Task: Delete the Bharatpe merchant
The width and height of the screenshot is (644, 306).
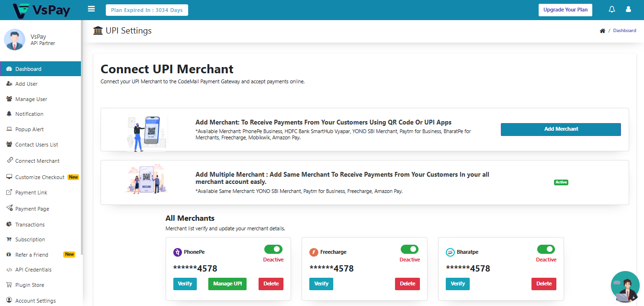Action: point(544,284)
